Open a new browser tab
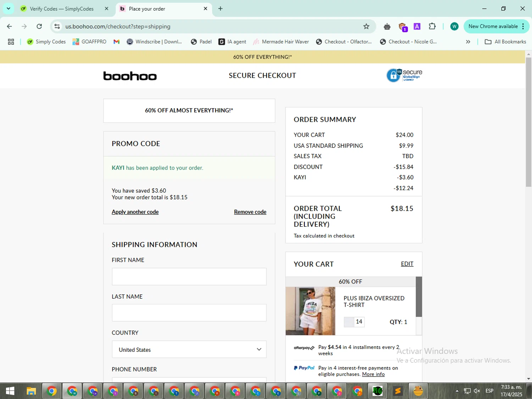The image size is (532, 399). [x=221, y=9]
